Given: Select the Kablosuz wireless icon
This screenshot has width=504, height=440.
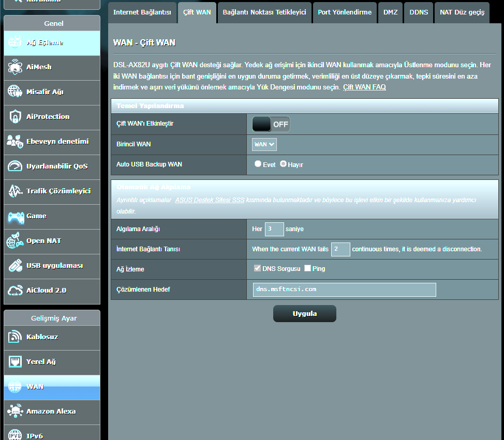Looking at the screenshot, I should point(15,337).
